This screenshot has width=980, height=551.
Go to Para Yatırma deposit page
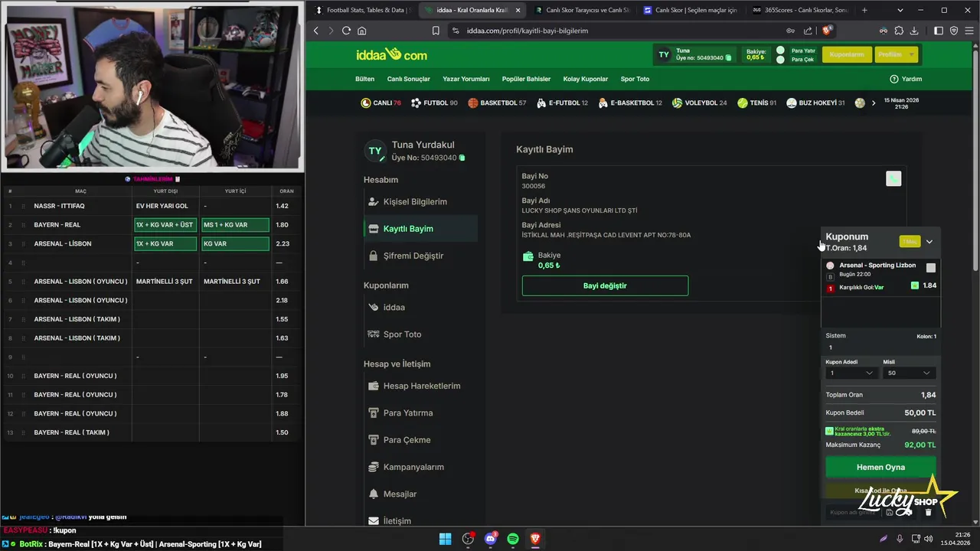click(400, 413)
